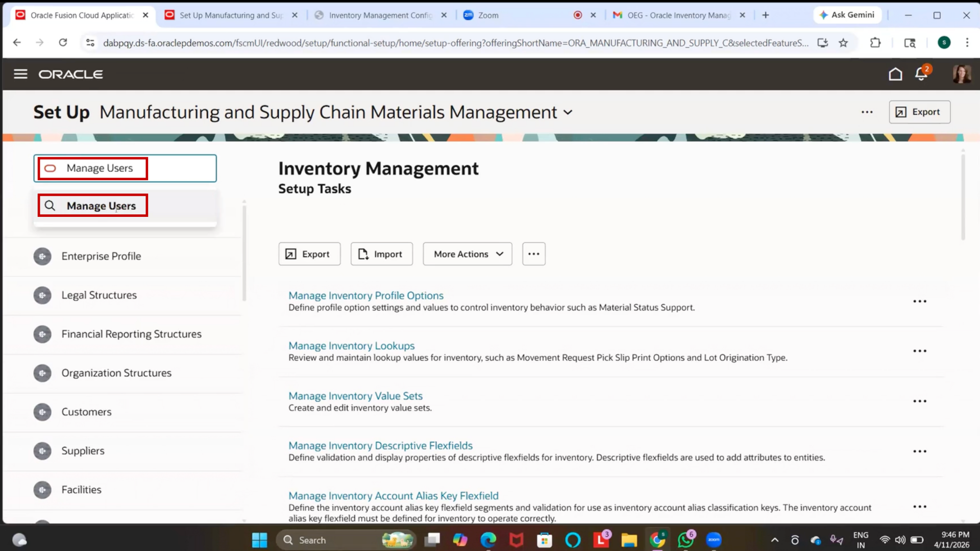The height and width of the screenshot is (551, 980).
Task: Go to Oracle home via house icon
Action: tap(895, 74)
